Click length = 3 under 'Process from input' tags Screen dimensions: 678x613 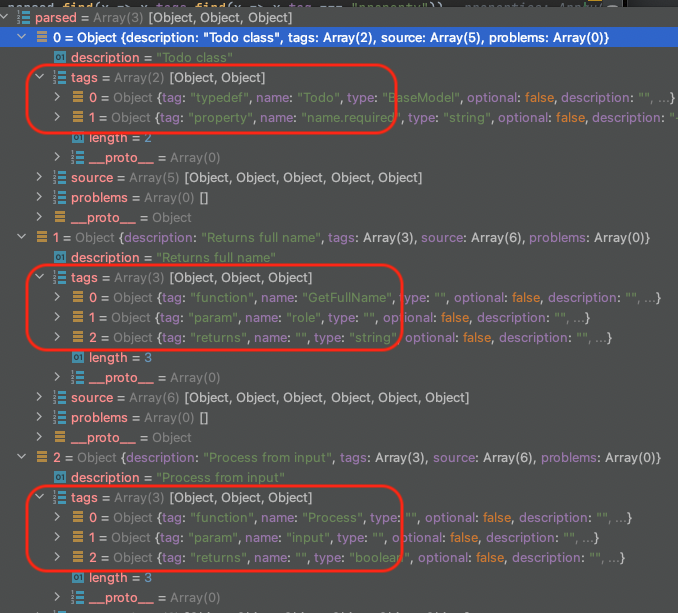click(x=120, y=578)
